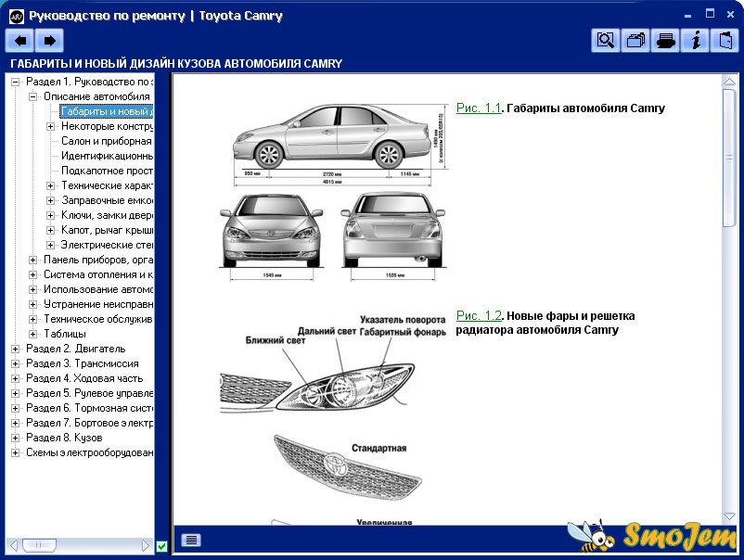
Task: Expand 'Раздел 6. Тормозная система' node
Action: pos(15,408)
